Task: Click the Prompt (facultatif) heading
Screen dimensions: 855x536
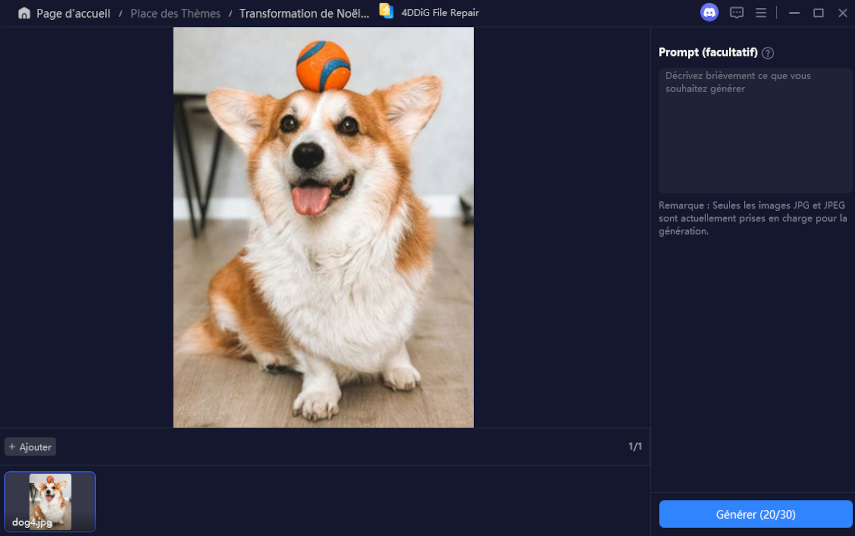Action: [708, 52]
